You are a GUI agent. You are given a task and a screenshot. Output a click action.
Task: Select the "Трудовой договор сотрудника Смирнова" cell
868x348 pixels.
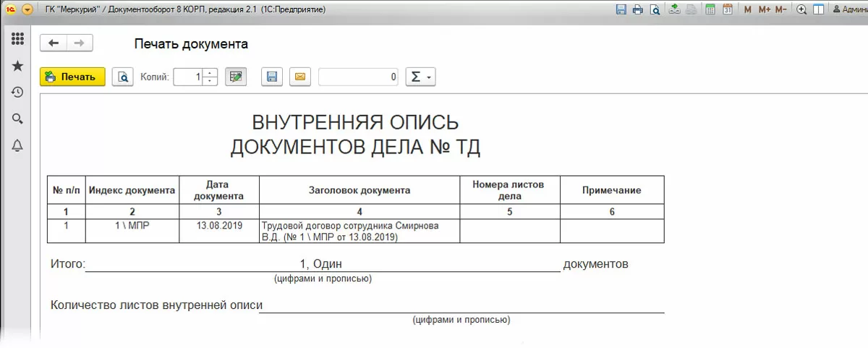pos(359,231)
